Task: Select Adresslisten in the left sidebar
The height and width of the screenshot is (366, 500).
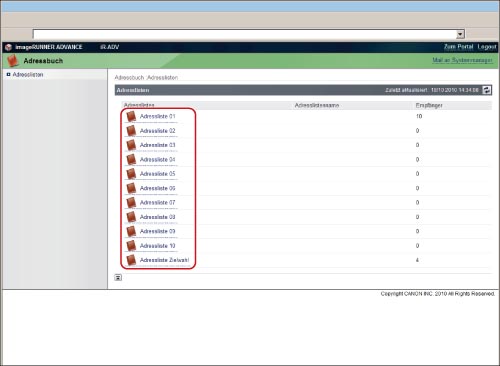Action: pyautogui.click(x=28, y=75)
